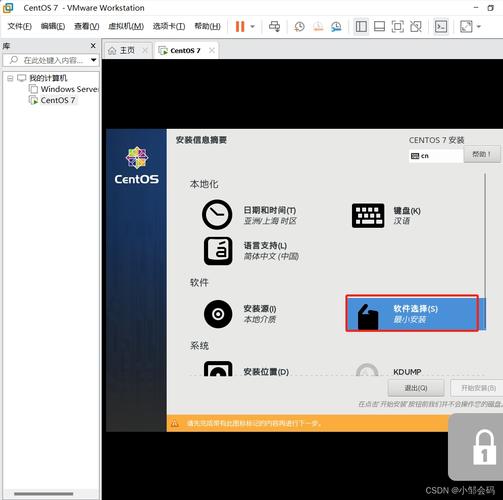
Task: Open the snapshot manager blue clock icon
Action: [336, 27]
